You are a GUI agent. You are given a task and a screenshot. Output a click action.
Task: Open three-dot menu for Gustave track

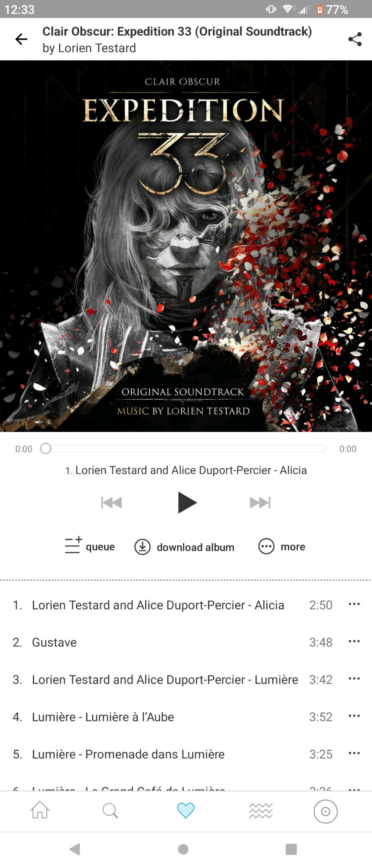pyautogui.click(x=354, y=641)
